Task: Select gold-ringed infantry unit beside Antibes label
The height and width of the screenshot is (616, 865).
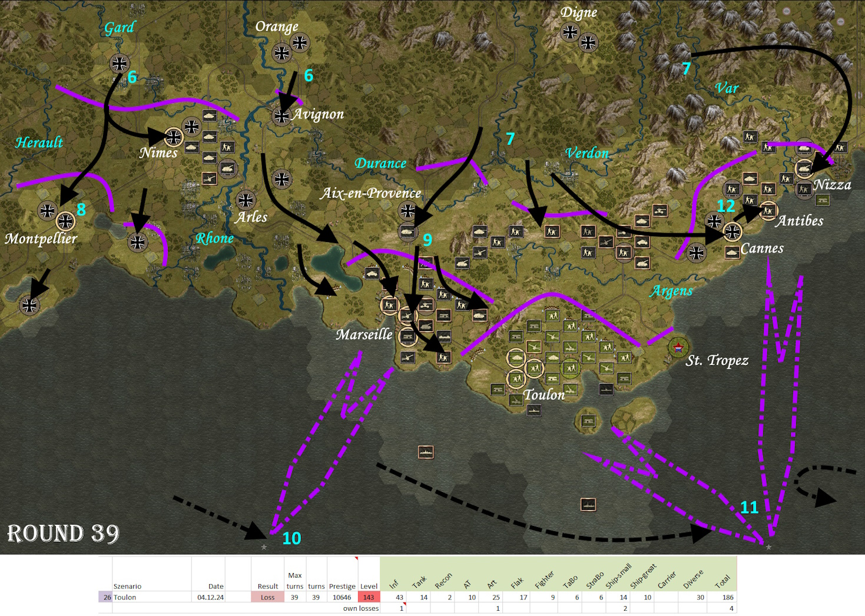Action: tap(767, 210)
